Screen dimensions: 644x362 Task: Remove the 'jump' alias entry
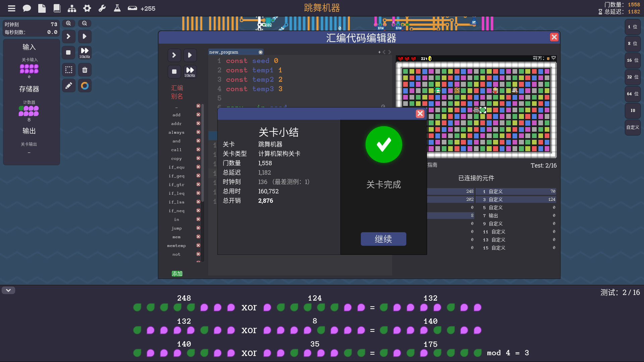click(198, 228)
